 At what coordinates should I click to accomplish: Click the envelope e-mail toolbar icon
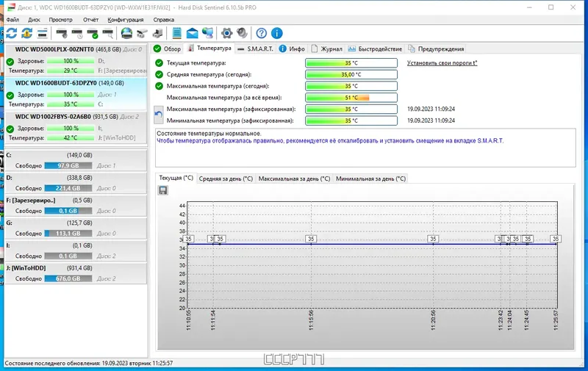tap(192, 33)
